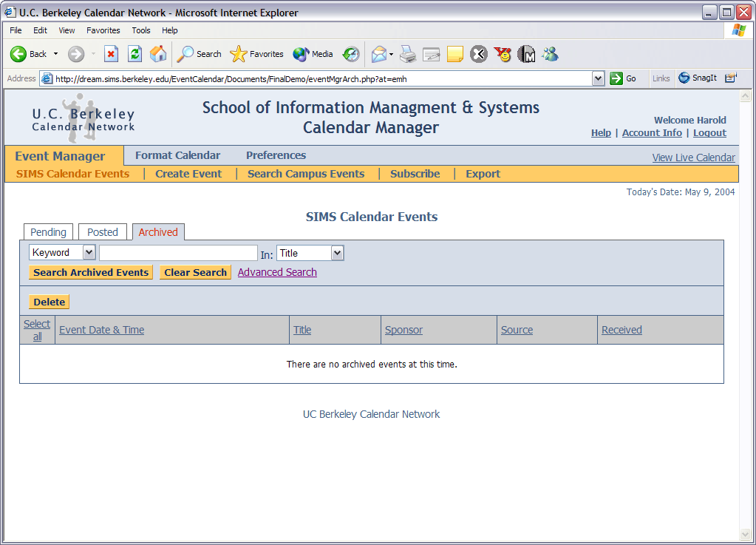Screen dimensions: 756x545
Task: Switch to the Pending tab
Action: (48, 232)
